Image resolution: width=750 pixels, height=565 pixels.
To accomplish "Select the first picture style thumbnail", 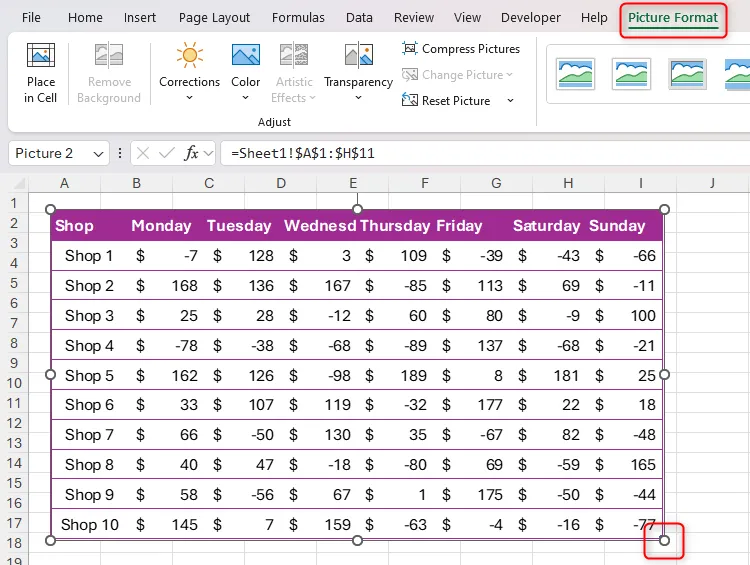I will pos(576,72).
